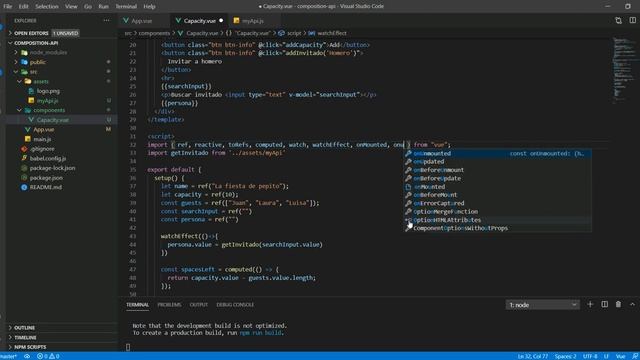Image resolution: width=640 pixels, height=360 pixels.
Task: Select the Capacity.vue editor tab
Action: tap(200, 21)
